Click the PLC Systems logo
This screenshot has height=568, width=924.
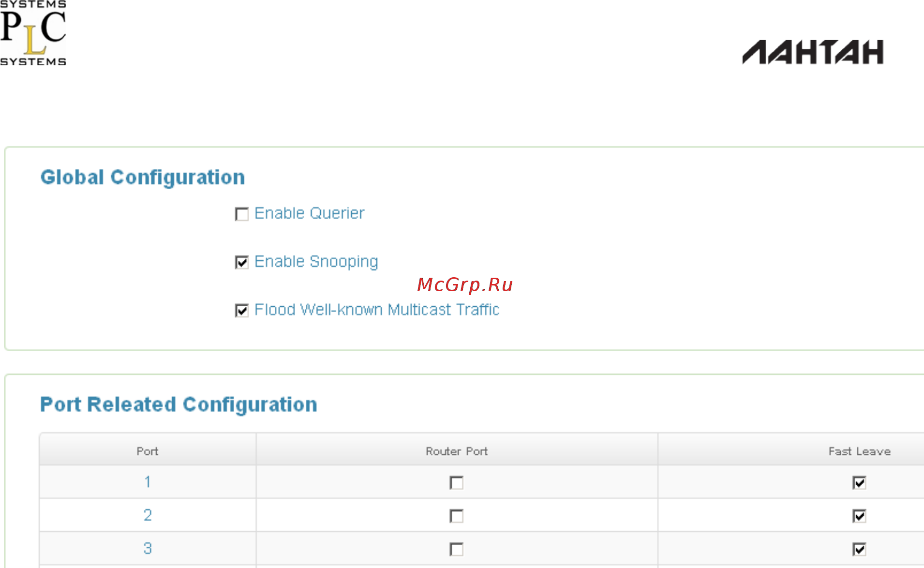(33, 33)
